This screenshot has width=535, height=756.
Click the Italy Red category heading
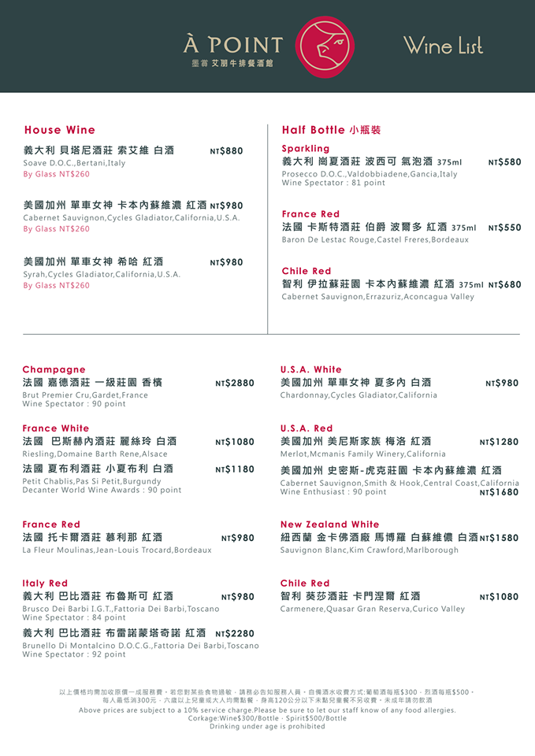pos(45,584)
